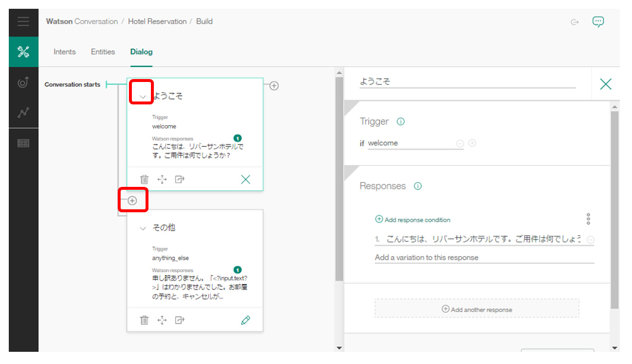The image size is (632, 364).
Task: Open the workspaces sidebar icon below the divider
Action: point(23,143)
